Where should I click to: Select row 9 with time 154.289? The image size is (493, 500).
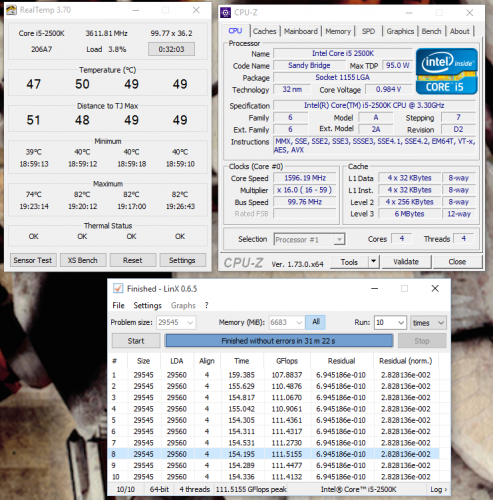[x=275, y=465]
